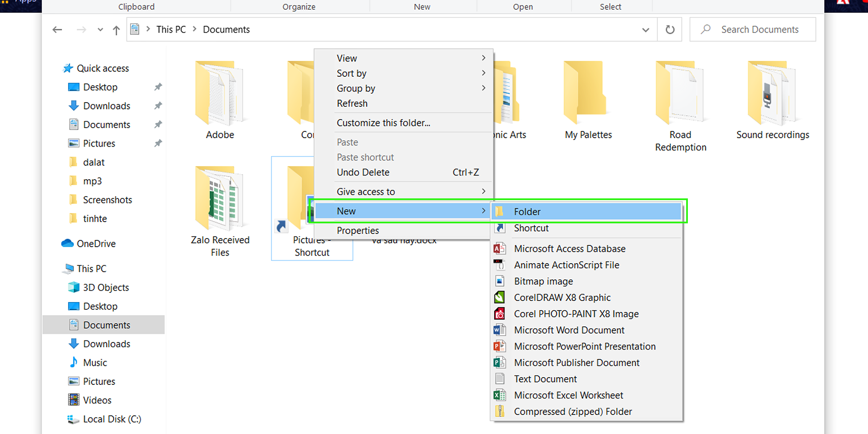Choose Refresh from the context menu
The height and width of the screenshot is (434, 868).
pos(404,103)
